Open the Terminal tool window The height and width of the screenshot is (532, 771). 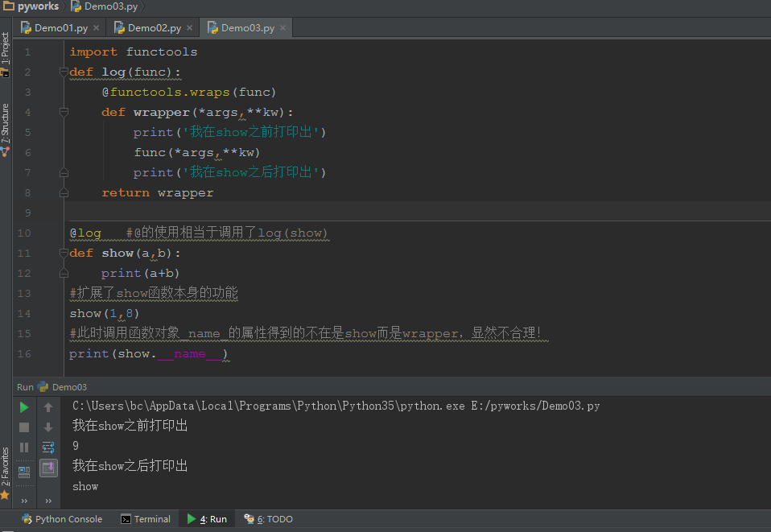[146, 519]
